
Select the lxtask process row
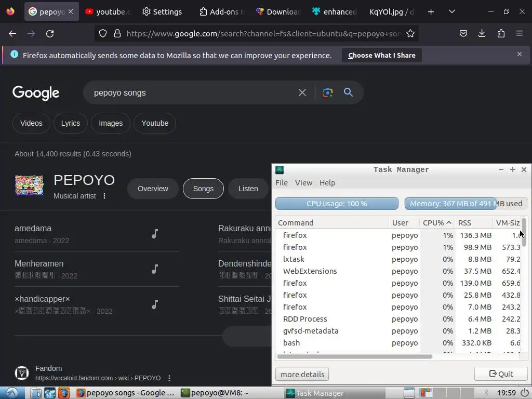pos(398,259)
